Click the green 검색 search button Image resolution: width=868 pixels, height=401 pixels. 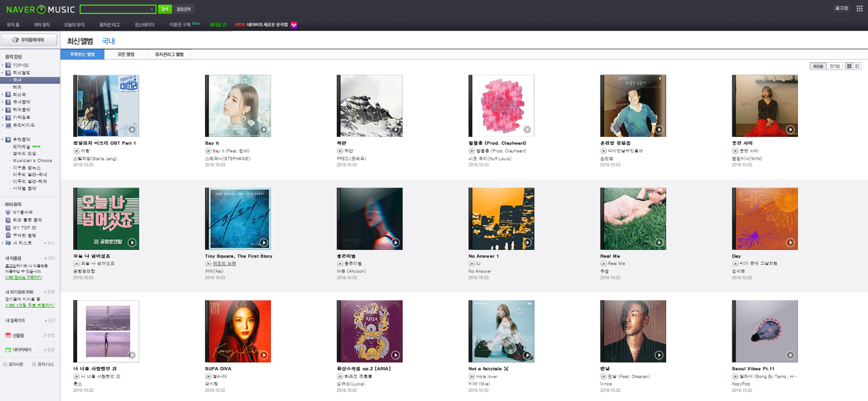click(165, 10)
